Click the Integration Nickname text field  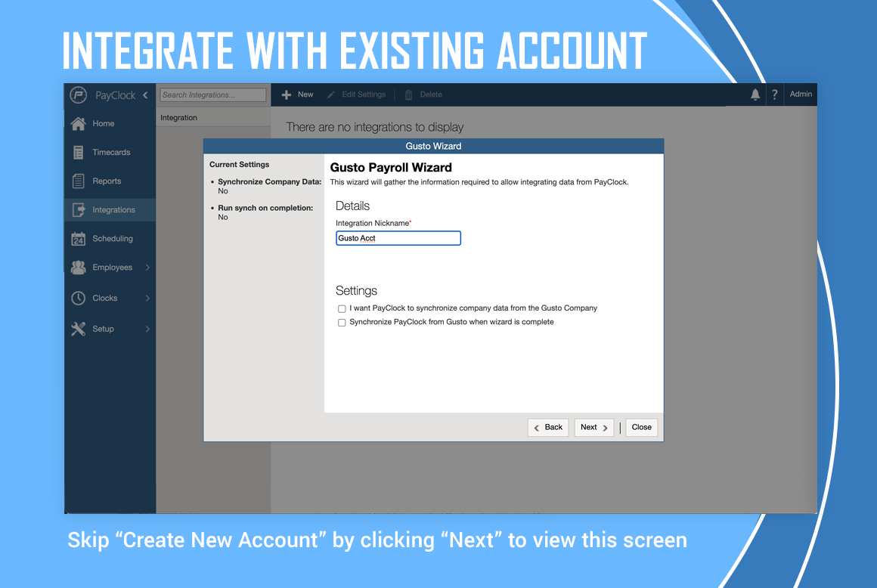(x=398, y=238)
